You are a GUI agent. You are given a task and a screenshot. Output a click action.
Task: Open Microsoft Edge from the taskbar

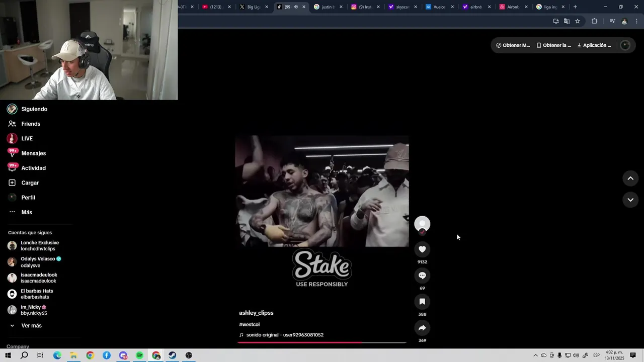click(57, 355)
